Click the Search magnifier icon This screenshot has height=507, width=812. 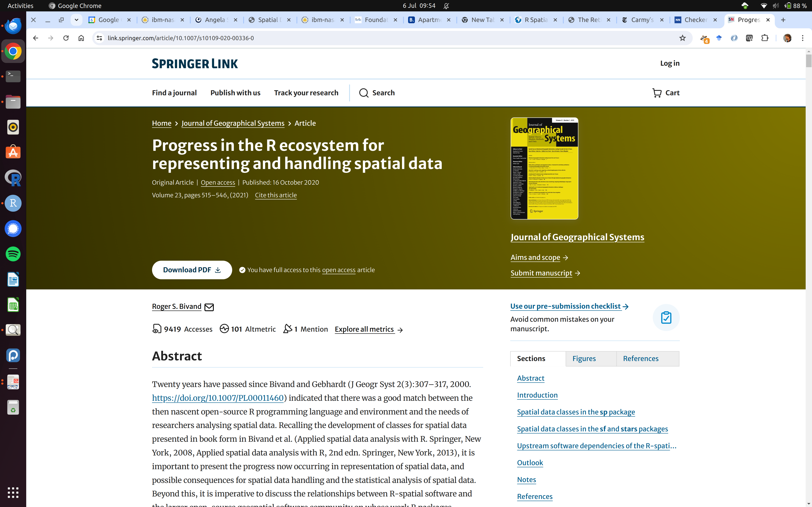pyautogui.click(x=364, y=93)
